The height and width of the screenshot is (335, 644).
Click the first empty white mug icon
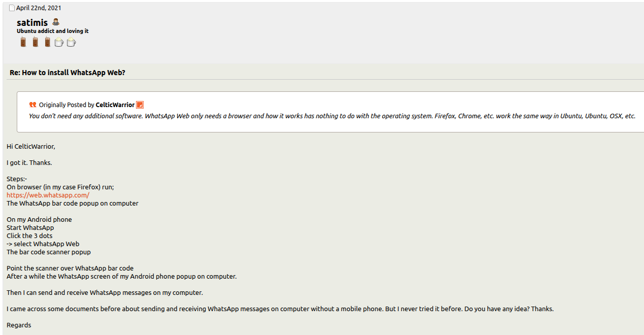[x=59, y=43]
